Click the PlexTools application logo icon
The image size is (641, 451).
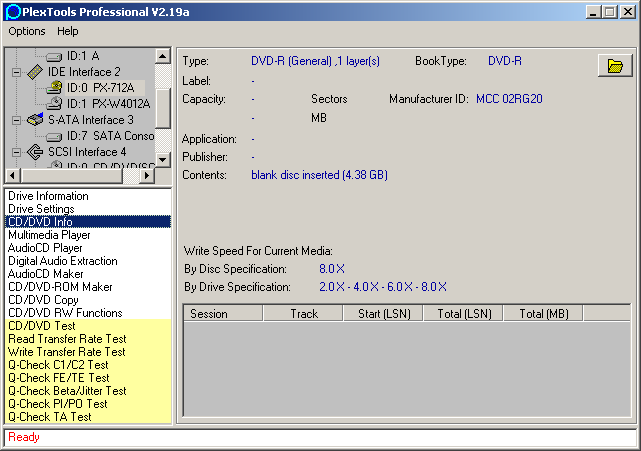tap(13, 12)
